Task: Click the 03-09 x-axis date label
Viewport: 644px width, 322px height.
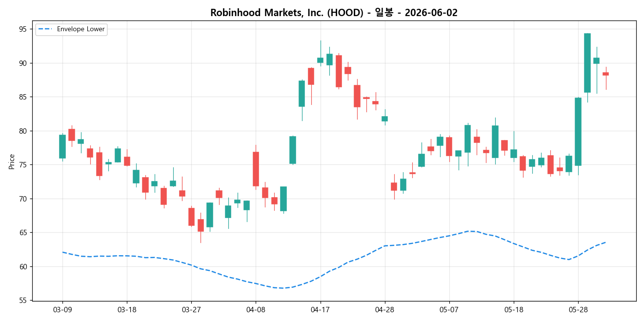Action: point(62,310)
